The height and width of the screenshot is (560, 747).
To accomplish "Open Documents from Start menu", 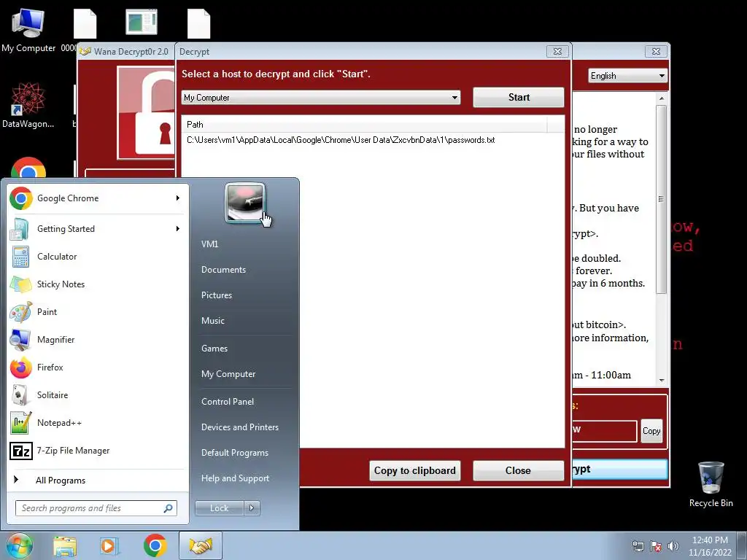I will (223, 270).
